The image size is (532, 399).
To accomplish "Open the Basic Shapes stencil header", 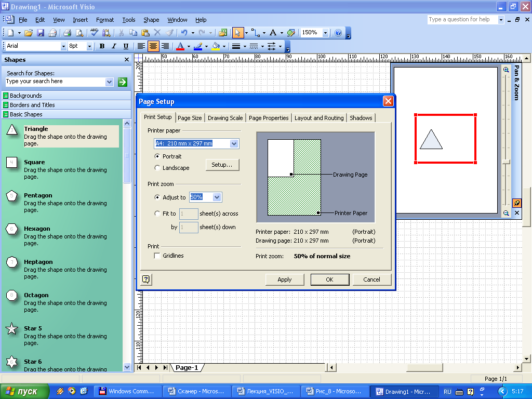I will click(x=66, y=114).
